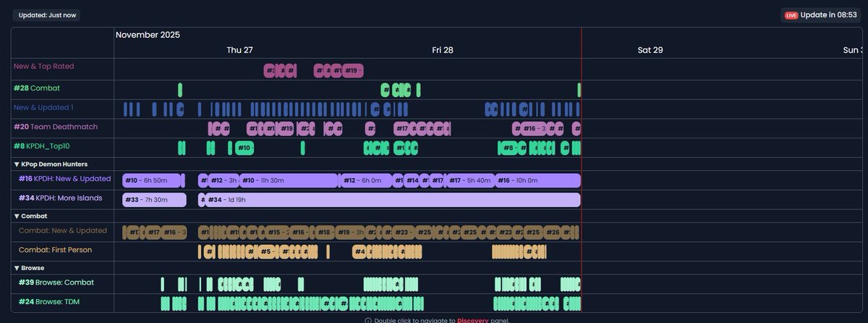Click the #17 - 5h 40m timeline bar
Screen dimensions: 868x323
(470, 180)
